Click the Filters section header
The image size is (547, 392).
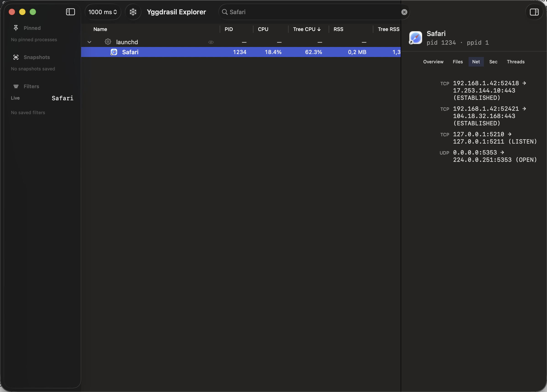pos(31,86)
